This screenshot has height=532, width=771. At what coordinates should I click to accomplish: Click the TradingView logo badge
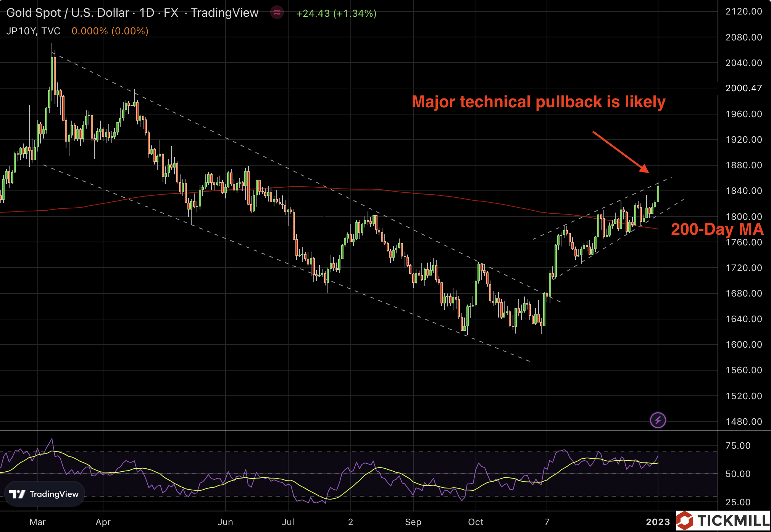44,494
